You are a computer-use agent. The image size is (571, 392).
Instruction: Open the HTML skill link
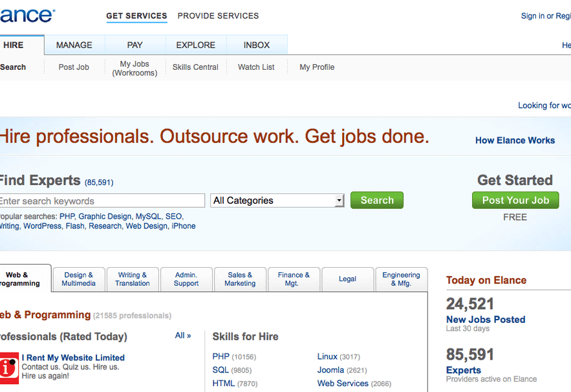(224, 383)
